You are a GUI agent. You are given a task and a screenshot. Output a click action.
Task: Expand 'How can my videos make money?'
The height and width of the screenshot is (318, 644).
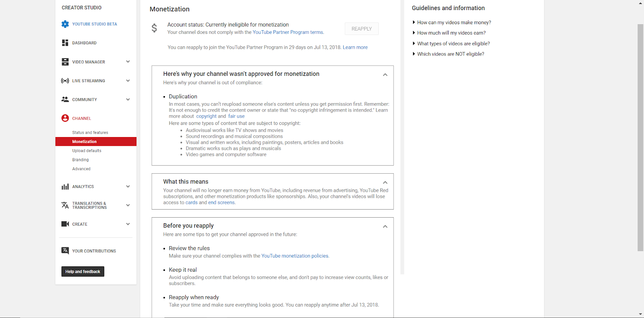[454, 23]
